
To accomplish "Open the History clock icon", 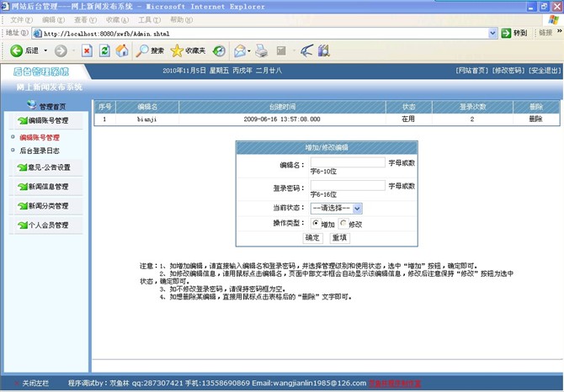I will 219,50.
